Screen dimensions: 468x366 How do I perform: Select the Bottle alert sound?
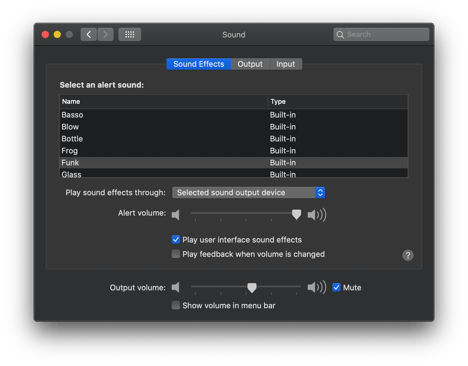(234, 139)
